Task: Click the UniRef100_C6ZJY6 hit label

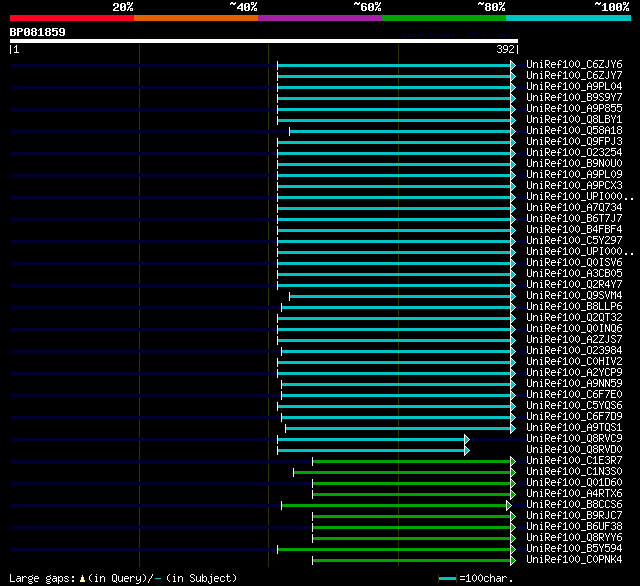Action: (x=574, y=64)
